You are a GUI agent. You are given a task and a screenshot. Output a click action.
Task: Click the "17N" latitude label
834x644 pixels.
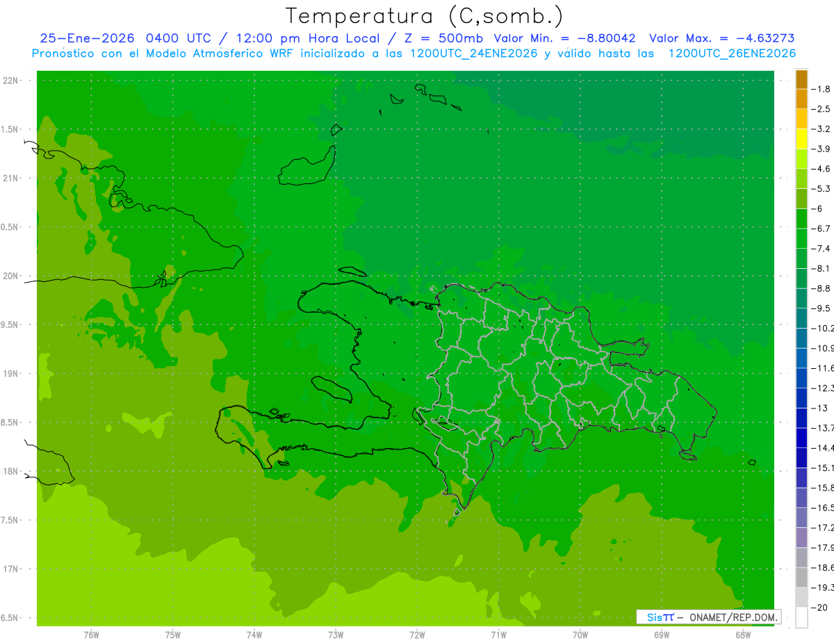11,569
